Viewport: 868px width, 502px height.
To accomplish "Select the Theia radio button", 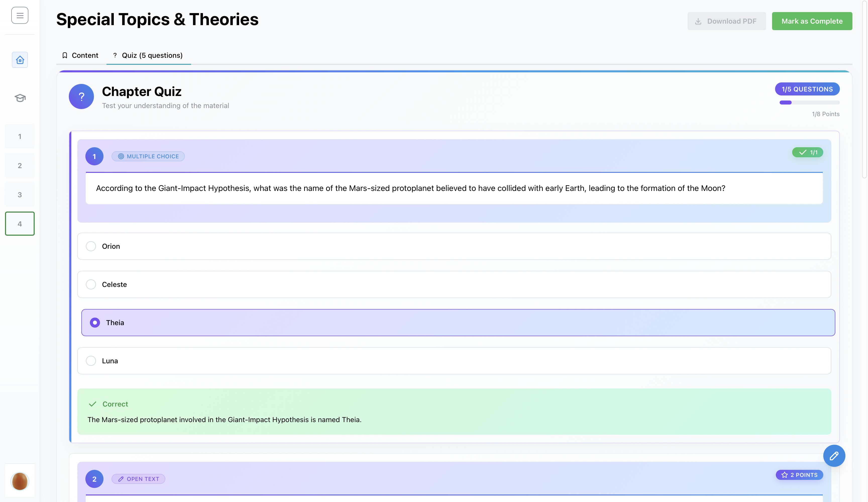I will 95,323.
